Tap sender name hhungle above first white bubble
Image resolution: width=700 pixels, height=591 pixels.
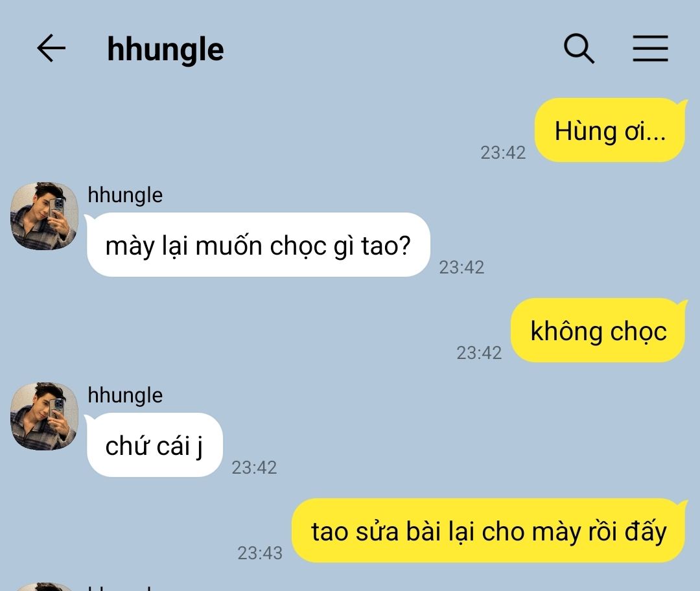click(x=125, y=195)
